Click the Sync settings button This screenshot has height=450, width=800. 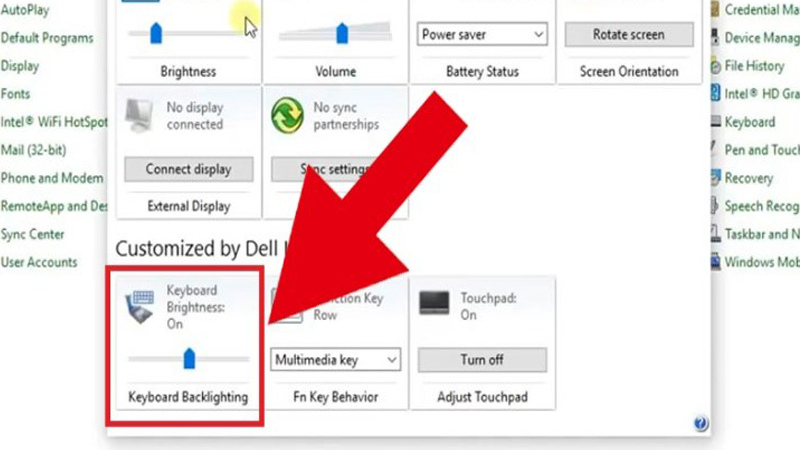pyautogui.click(x=334, y=169)
